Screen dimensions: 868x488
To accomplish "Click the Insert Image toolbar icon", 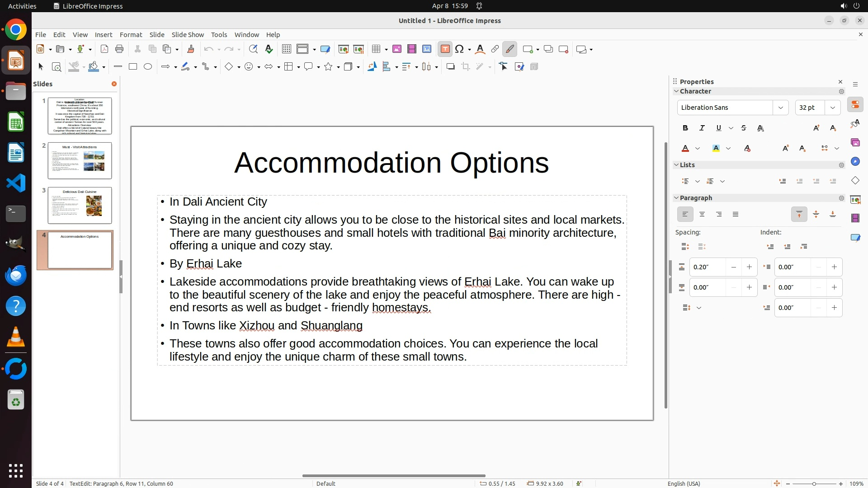I will pos(396,49).
